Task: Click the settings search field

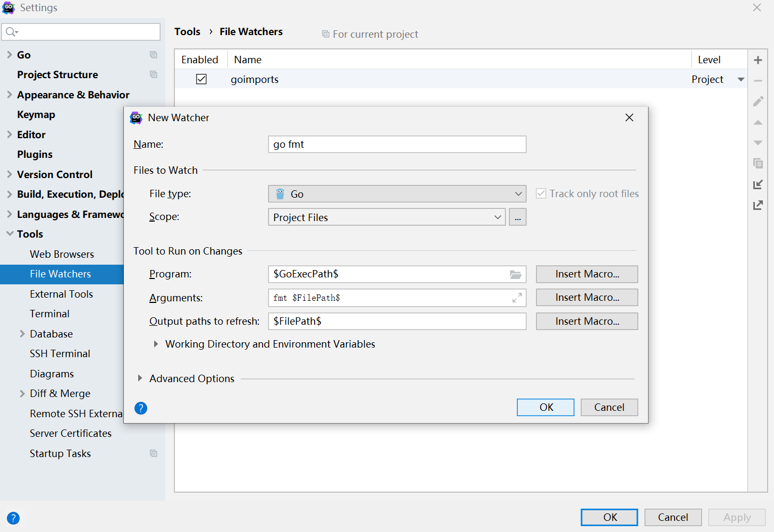Action: click(81, 32)
